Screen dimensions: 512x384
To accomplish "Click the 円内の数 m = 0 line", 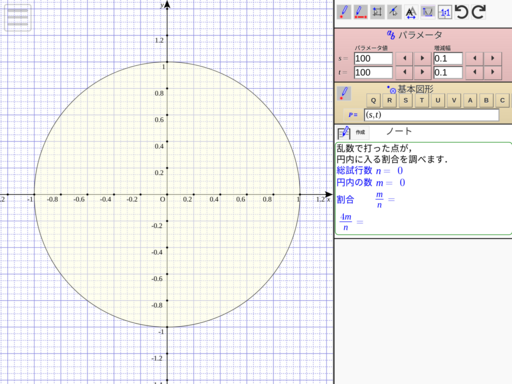I will tap(371, 183).
